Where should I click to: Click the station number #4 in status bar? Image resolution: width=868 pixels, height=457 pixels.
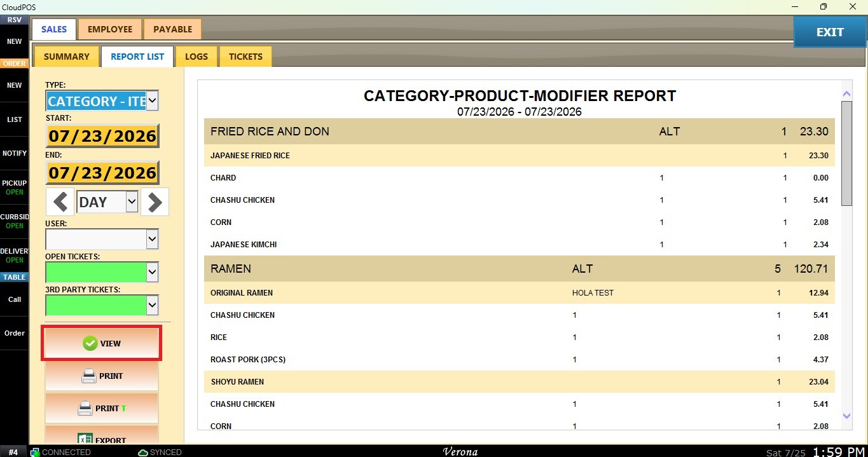(x=13, y=452)
